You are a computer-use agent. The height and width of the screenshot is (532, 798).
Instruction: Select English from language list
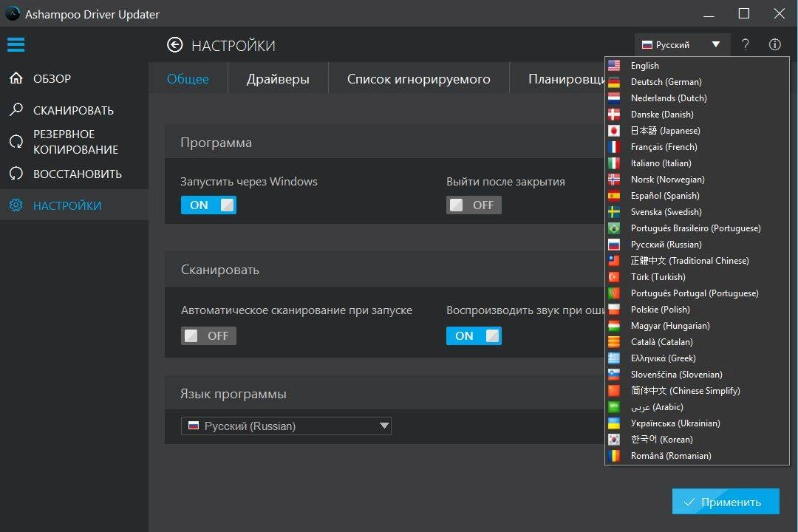pyautogui.click(x=698, y=66)
